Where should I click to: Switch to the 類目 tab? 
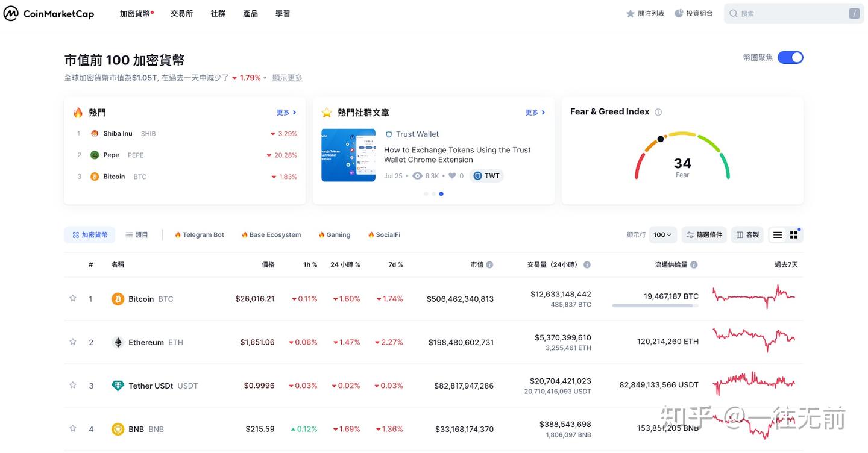click(136, 234)
